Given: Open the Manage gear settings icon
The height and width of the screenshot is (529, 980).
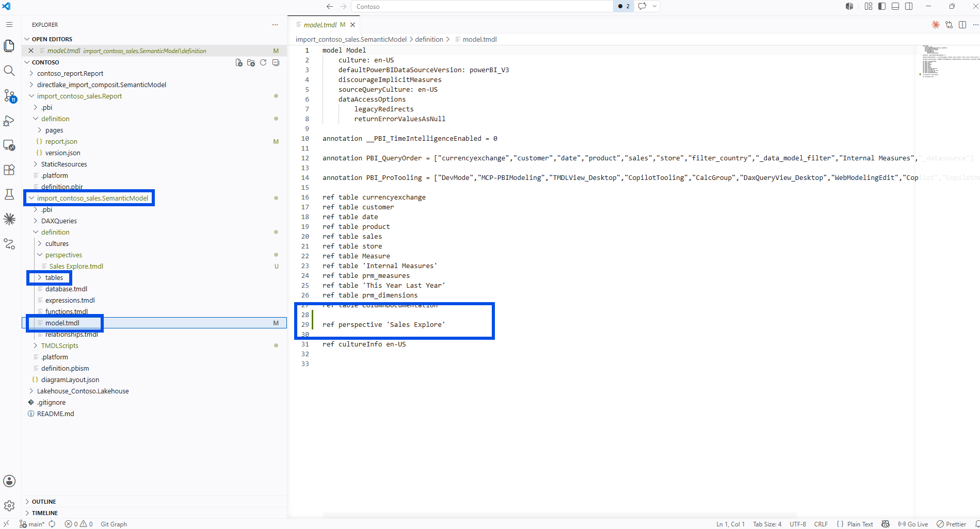Looking at the screenshot, I should point(9,506).
